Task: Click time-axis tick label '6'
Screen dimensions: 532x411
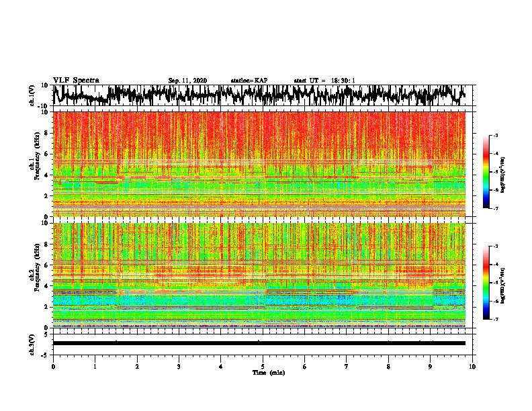Action: 305,367
